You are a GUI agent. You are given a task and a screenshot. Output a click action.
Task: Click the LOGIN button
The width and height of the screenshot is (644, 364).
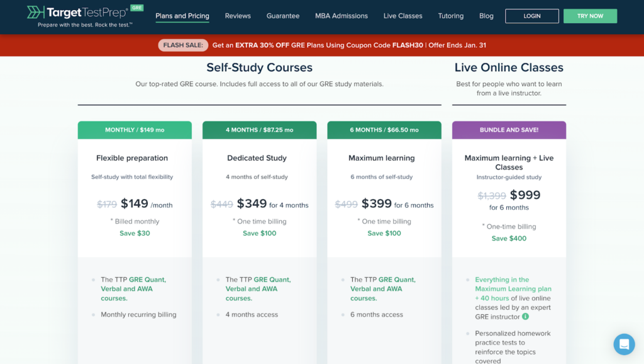tap(531, 16)
